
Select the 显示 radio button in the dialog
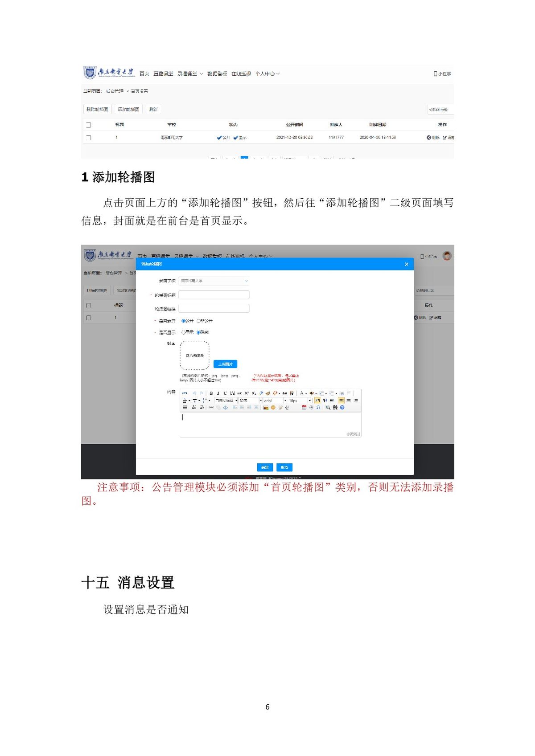tap(183, 332)
